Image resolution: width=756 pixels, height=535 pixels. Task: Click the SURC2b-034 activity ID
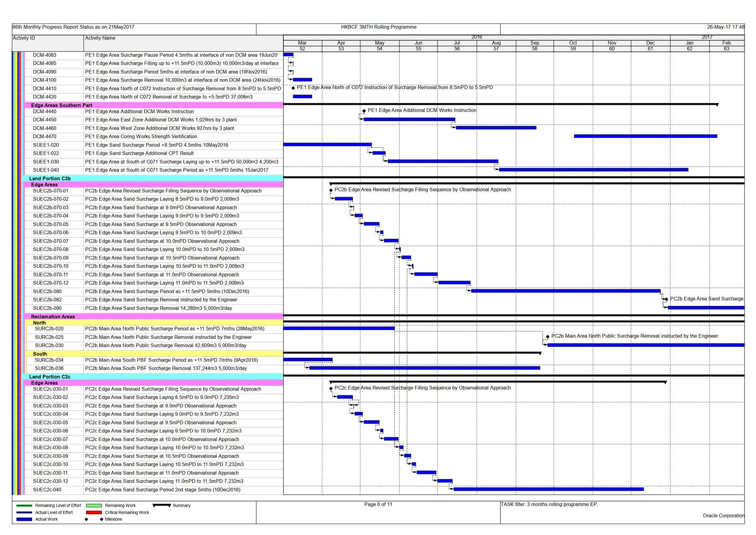pyautogui.click(x=49, y=360)
